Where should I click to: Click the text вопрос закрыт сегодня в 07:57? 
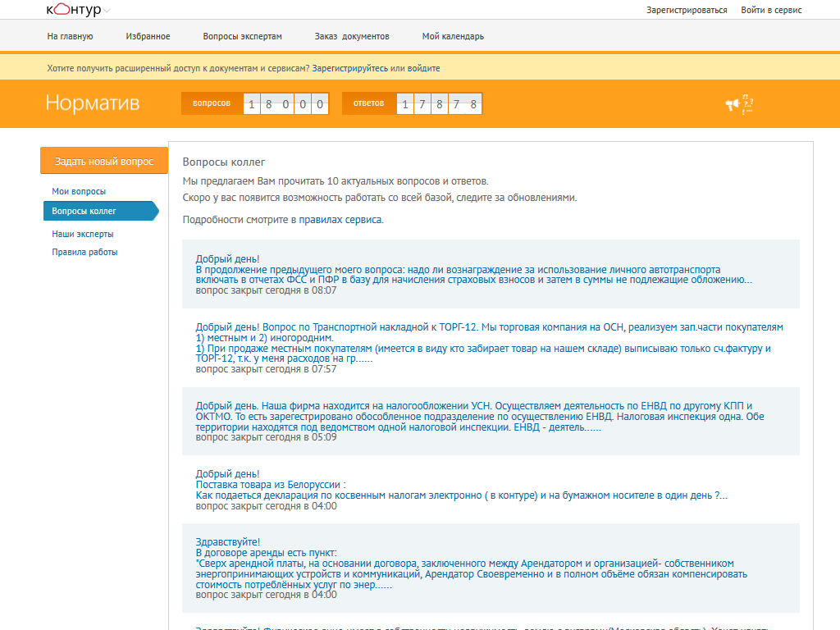coord(267,369)
